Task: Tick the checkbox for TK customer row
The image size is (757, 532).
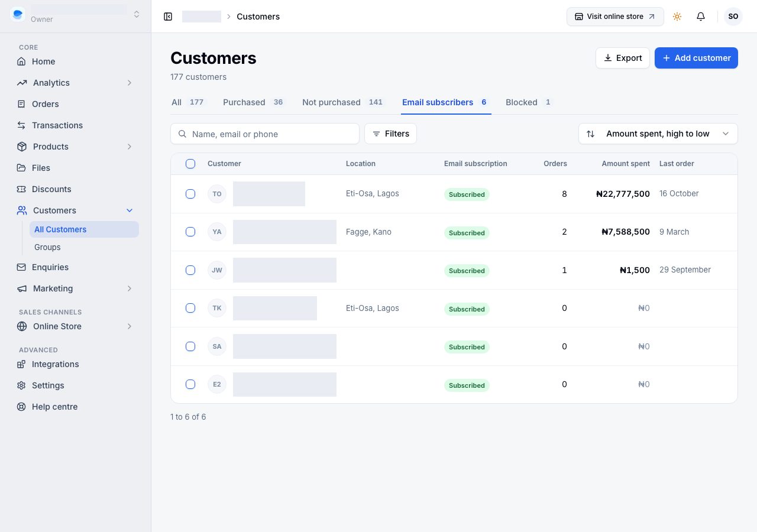Action: (190, 308)
